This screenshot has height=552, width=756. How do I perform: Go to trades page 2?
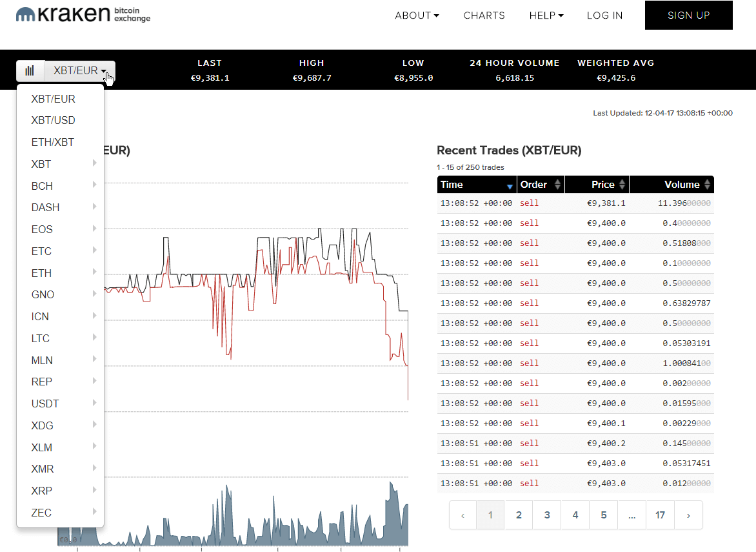click(519, 515)
